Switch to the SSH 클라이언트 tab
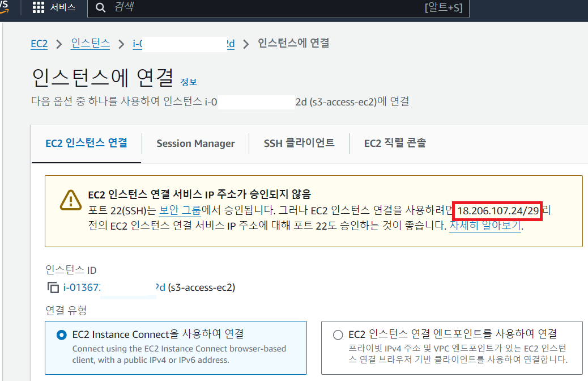588x381 pixels. click(x=299, y=143)
